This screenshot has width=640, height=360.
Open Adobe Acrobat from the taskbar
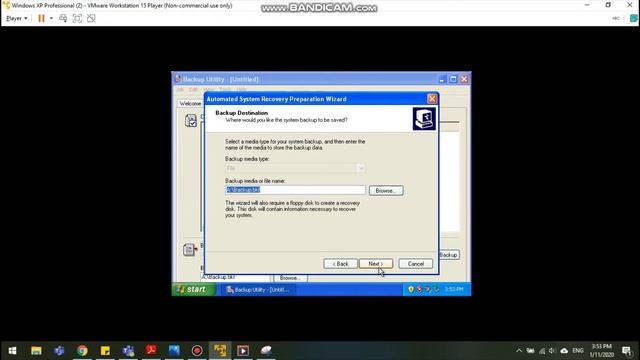coord(151,351)
